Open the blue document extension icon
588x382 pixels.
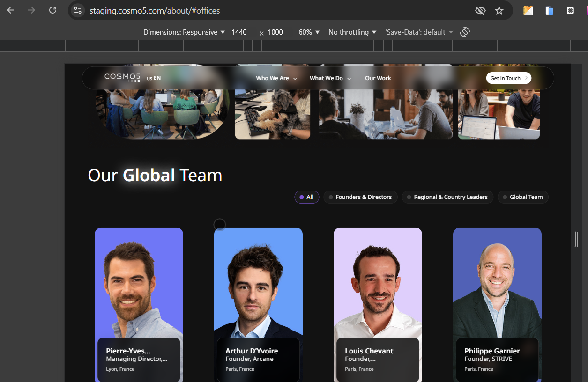tap(550, 10)
